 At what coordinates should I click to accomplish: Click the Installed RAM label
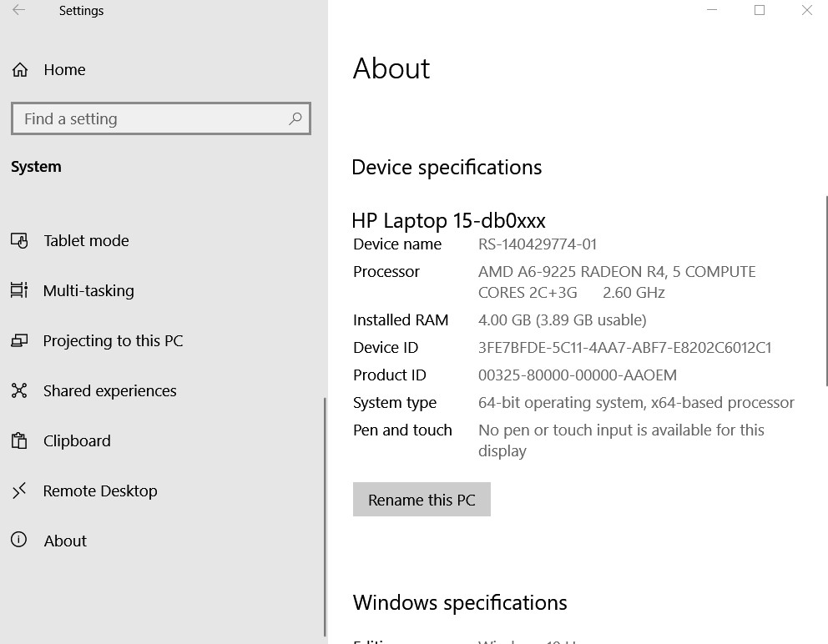401,319
